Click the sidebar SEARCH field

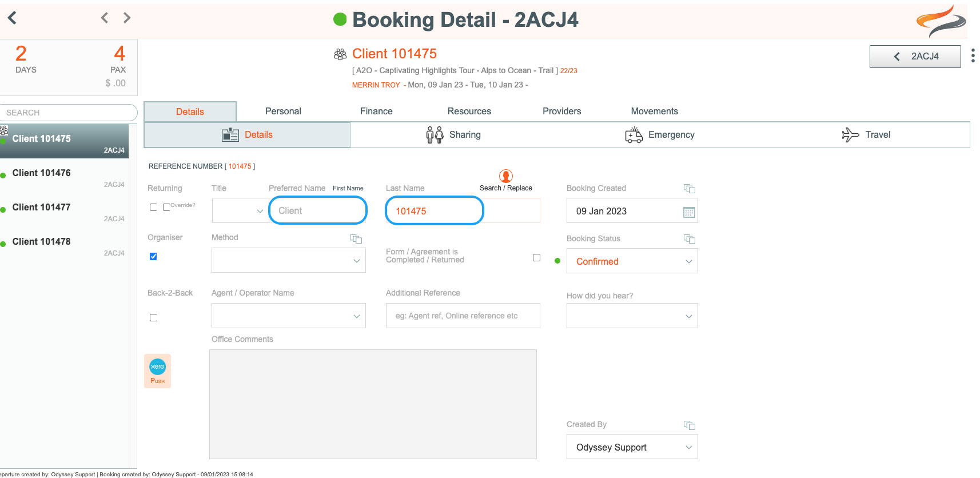click(x=69, y=113)
